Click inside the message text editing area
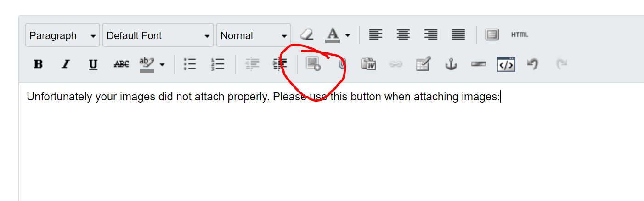The width and height of the screenshot is (644, 201). (331, 142)
